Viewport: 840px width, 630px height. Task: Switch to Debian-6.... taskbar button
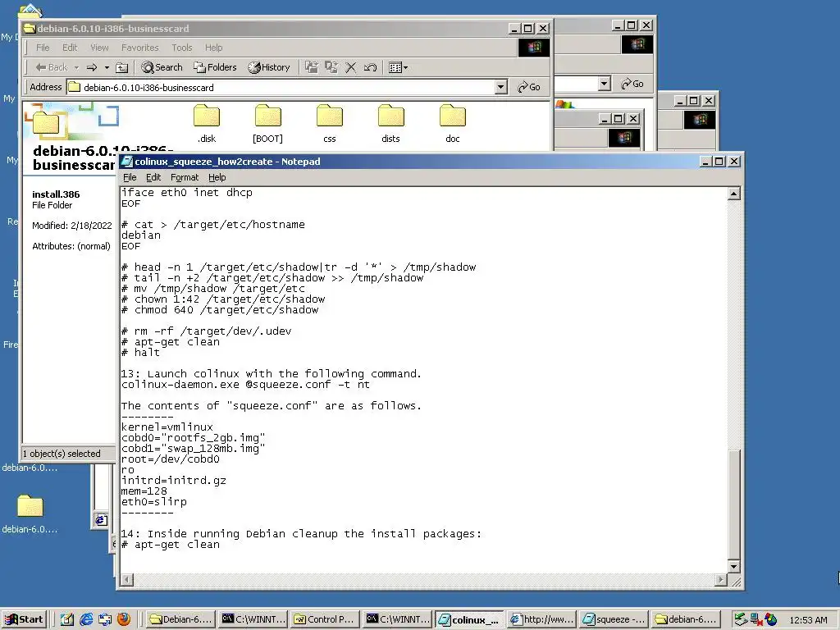[181, 619]
